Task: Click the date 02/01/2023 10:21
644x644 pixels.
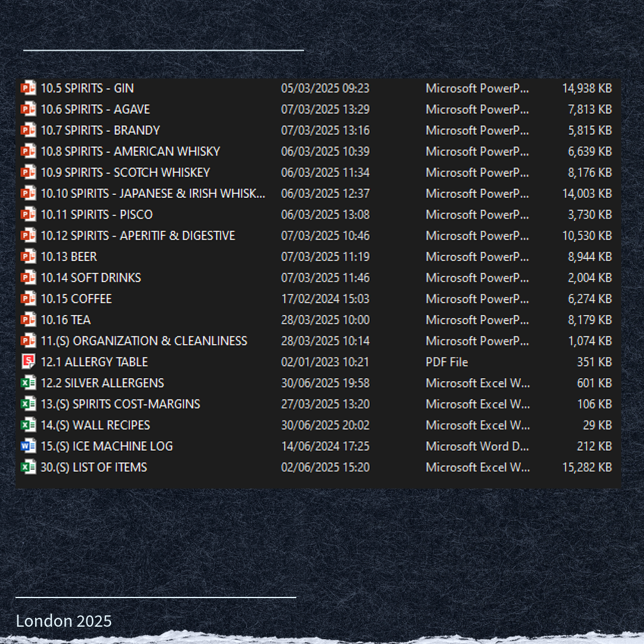Action: 325,362
